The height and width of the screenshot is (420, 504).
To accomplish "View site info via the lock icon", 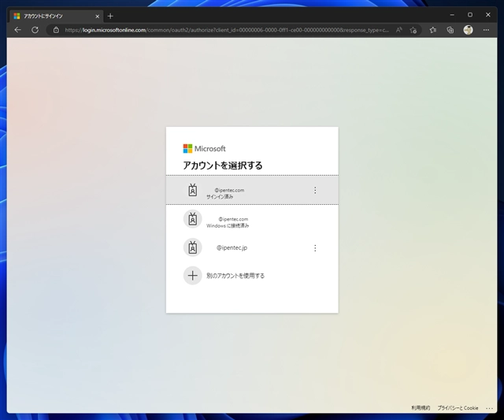I will [x=56, y=30].
